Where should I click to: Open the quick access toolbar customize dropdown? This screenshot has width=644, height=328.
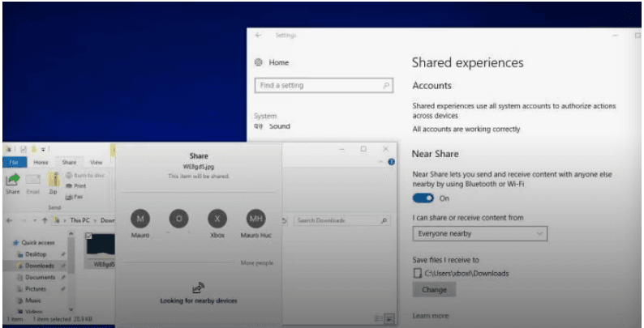click(x=43, y=150)
